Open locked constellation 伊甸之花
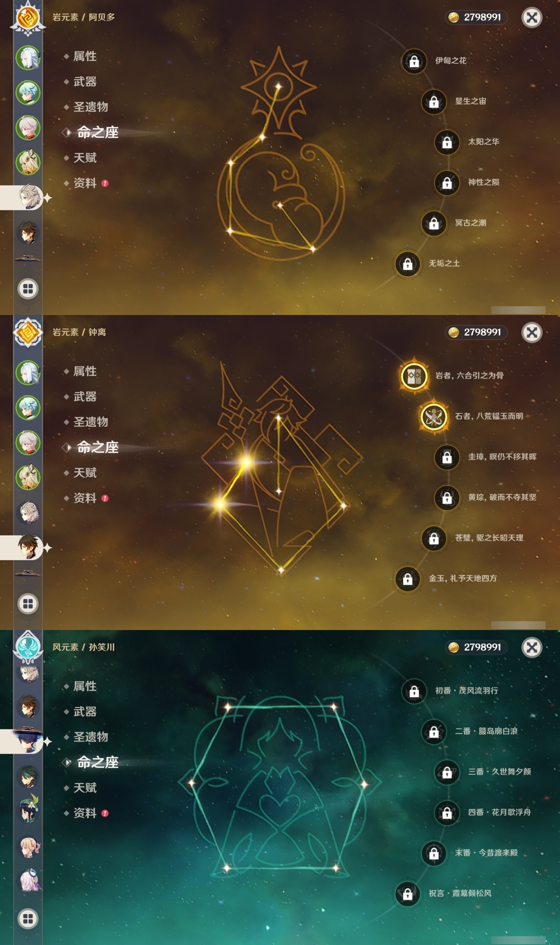This screenshot has height=945, width=560. [x=414, y=61]
